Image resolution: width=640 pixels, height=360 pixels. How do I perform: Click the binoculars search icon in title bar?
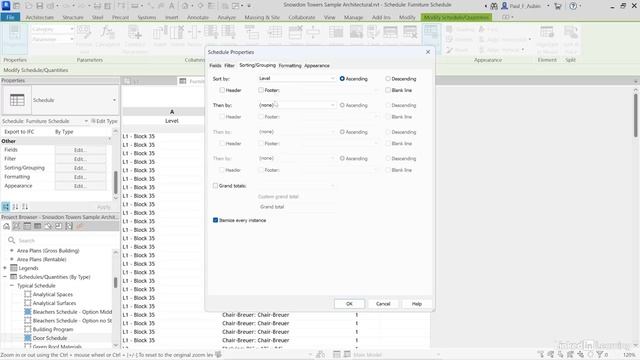pos(494,6)
